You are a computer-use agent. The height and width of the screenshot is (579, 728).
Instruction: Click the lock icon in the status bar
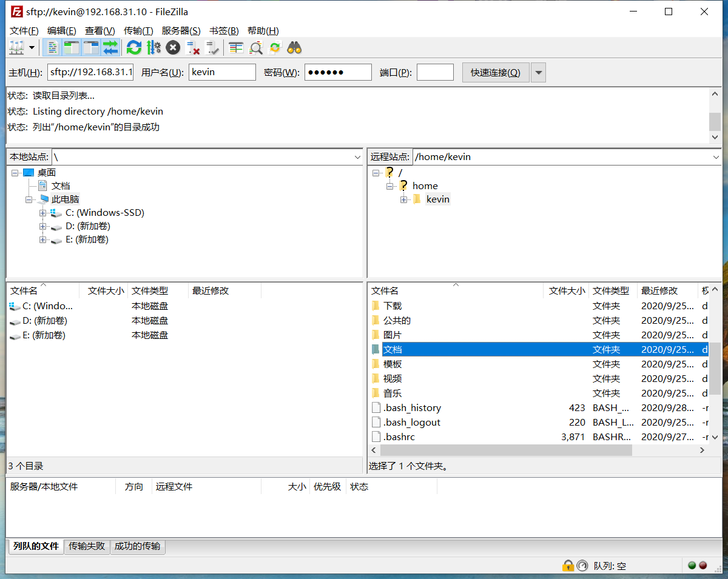tap(568, 566)
